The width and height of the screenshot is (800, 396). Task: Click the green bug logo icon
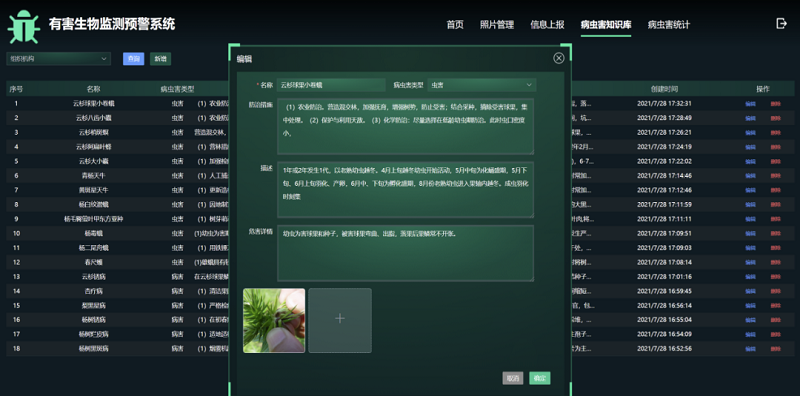click(24, 27)
